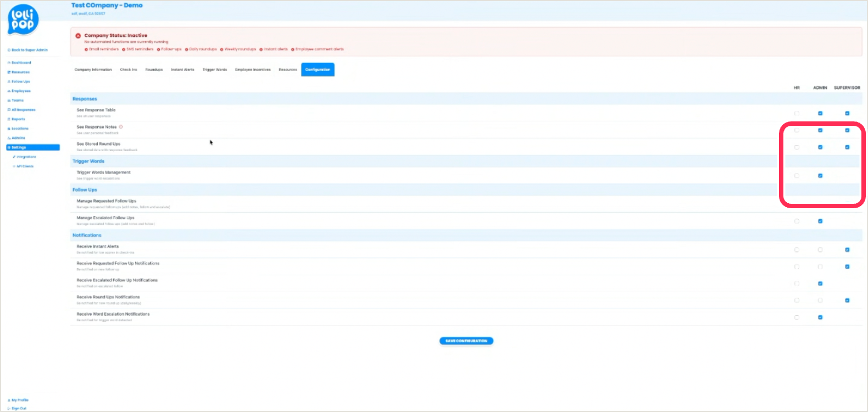Open Admins in the sidebar
Screen dimensions: 868x412
tap(16, 138)
